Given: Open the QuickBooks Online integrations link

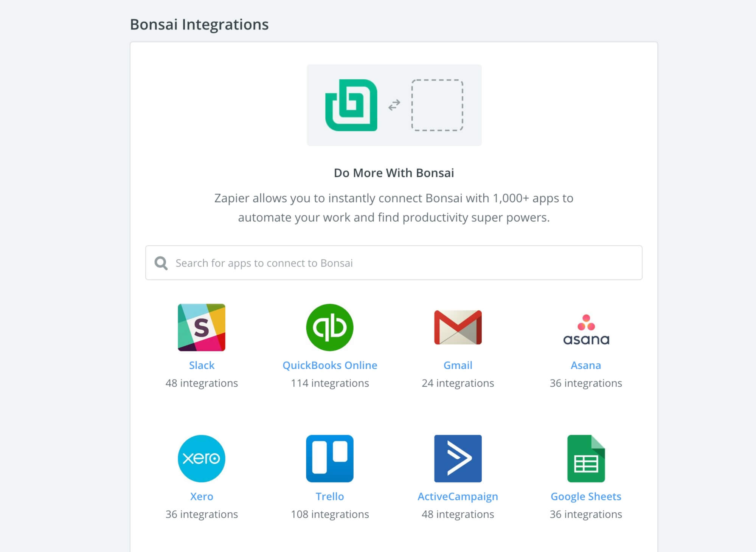Looking at the screenshot, I should click(330, 365).
